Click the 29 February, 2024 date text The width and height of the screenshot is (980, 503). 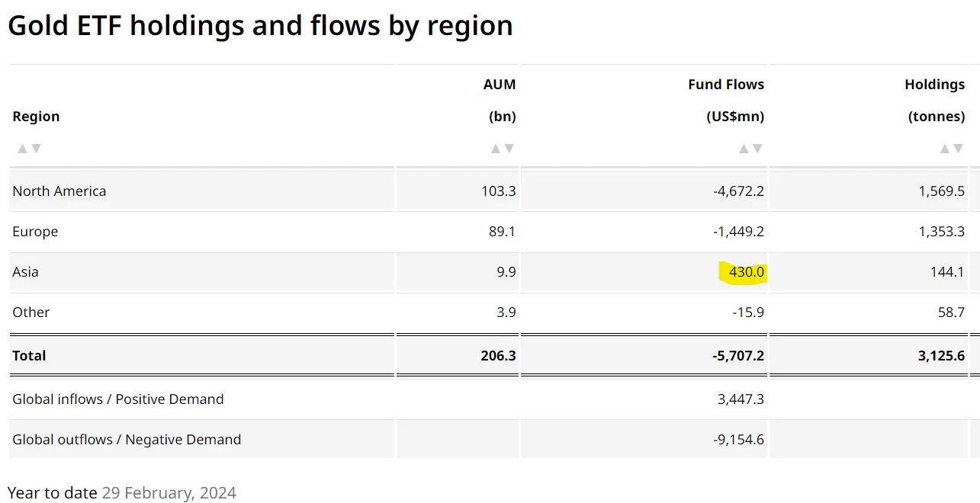point(169,493)
